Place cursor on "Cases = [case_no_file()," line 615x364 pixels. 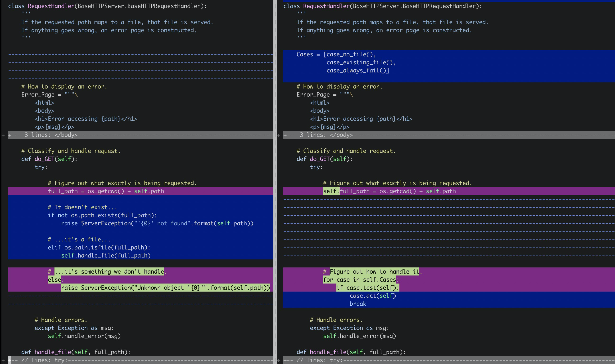click(336, 54)
